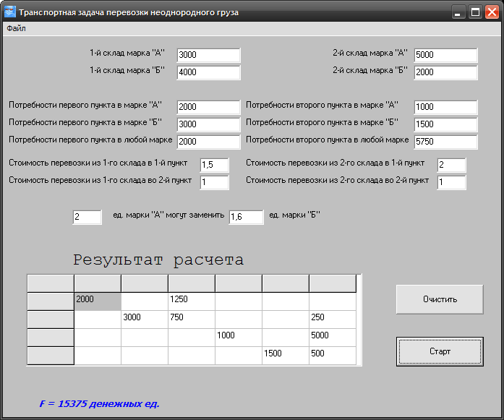Click the Результат расчета heading
The image size is (504, 420).
(158, 260)
